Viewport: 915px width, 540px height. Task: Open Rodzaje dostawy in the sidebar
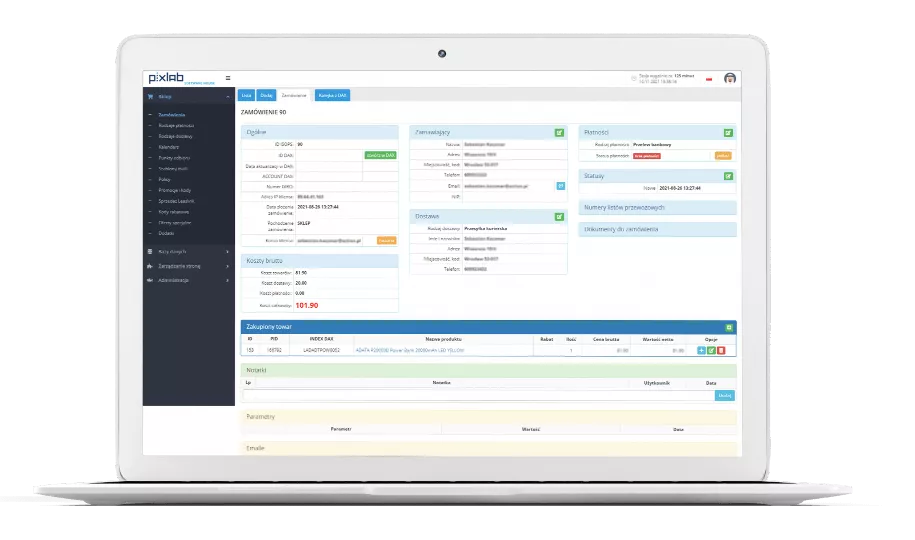click(x=175, y=136)
